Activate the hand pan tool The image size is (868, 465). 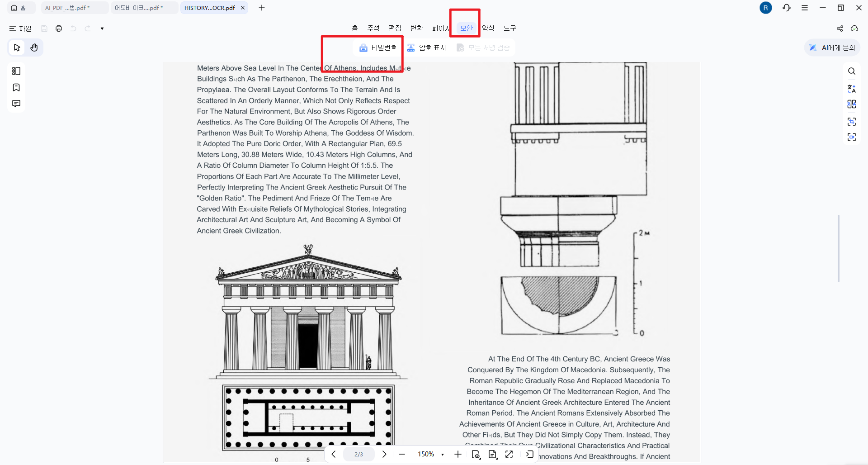[x=34, y=47]
